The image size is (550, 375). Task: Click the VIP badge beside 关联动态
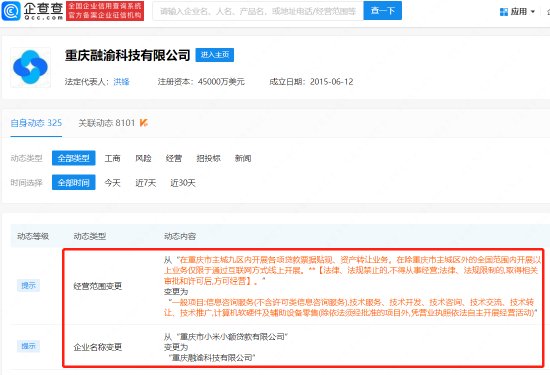click(144, 123)
